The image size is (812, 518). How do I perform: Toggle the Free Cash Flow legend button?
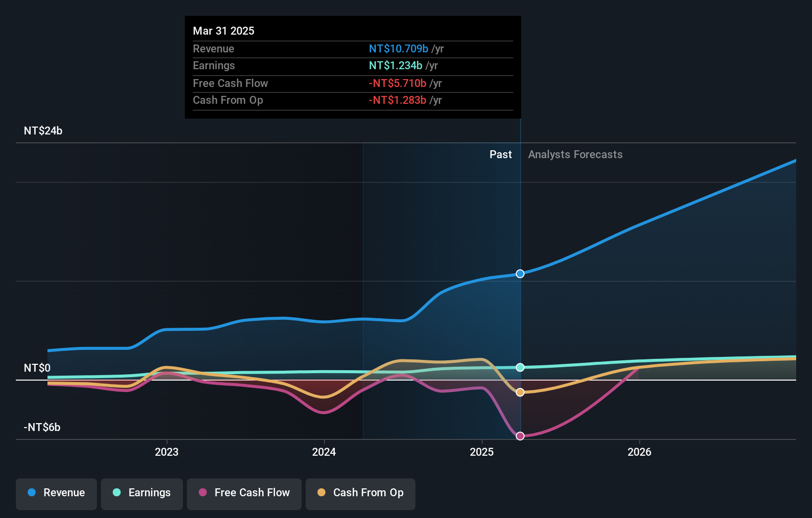244,494
